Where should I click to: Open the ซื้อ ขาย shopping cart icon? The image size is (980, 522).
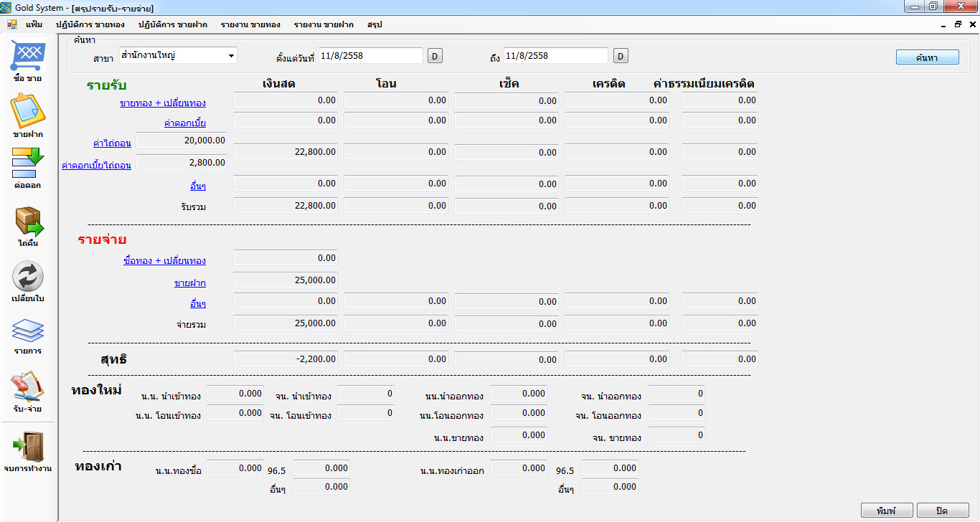(27, 55)
